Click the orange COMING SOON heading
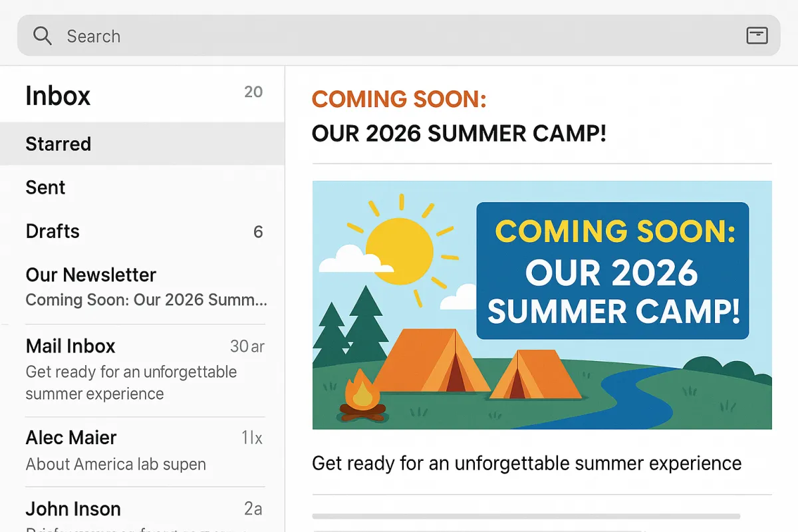The image size is (798, 532). 399,99
